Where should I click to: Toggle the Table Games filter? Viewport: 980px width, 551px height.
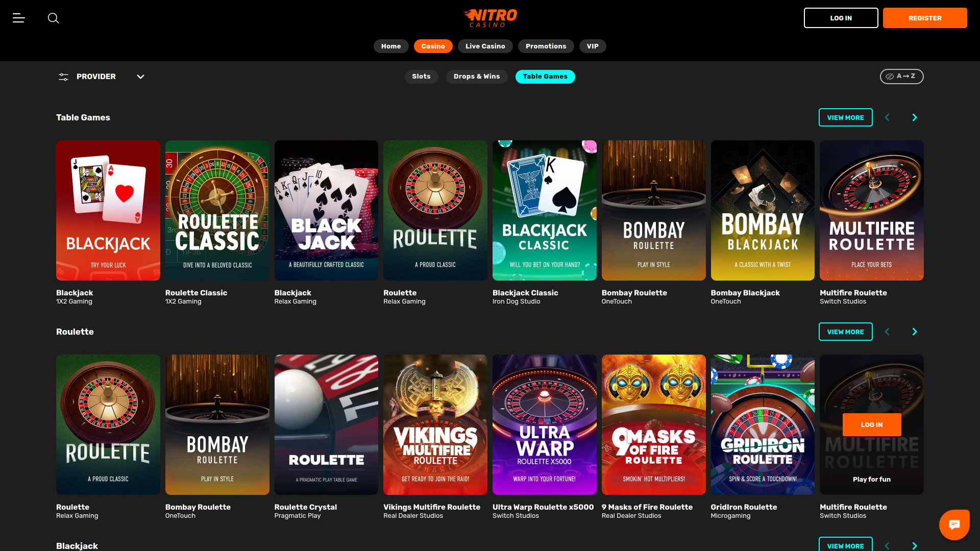(x=545, y=77)
